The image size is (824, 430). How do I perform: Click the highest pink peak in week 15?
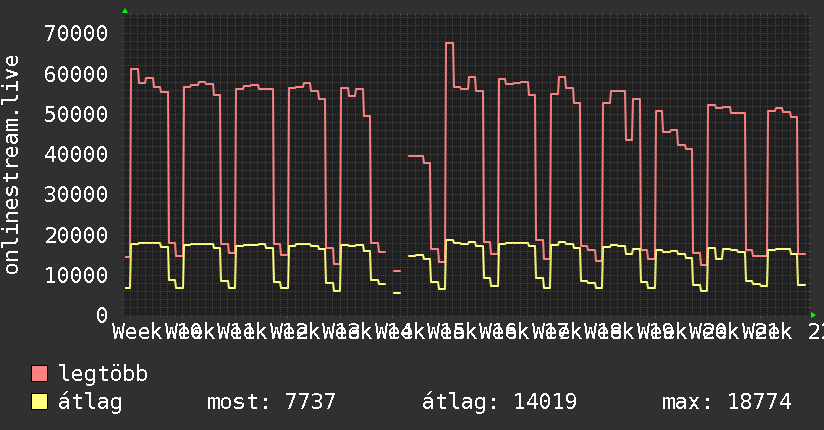(449, 43)
